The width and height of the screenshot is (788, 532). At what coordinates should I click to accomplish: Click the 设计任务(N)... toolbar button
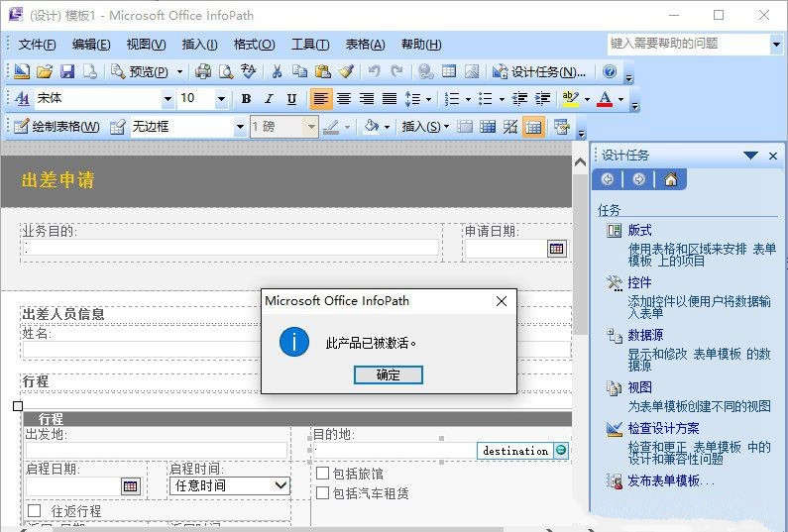point(539,72)
